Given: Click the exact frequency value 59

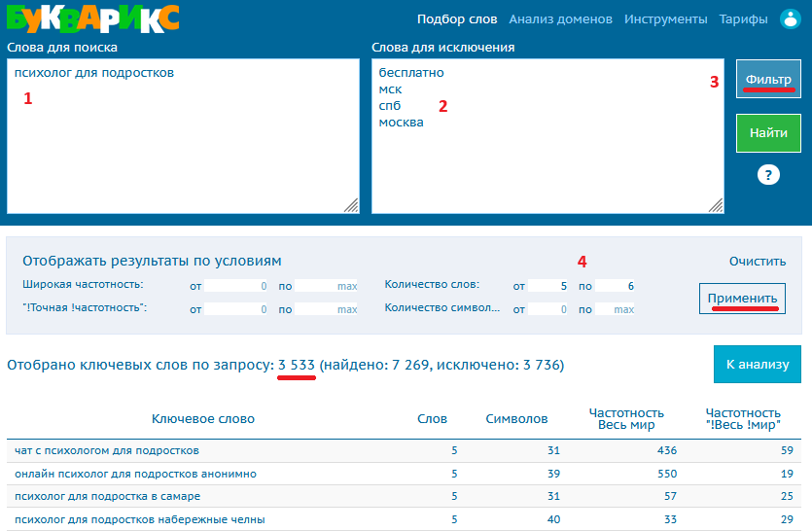Looking at the screenshot, I should pyautogui.click(x=787, y=450).
